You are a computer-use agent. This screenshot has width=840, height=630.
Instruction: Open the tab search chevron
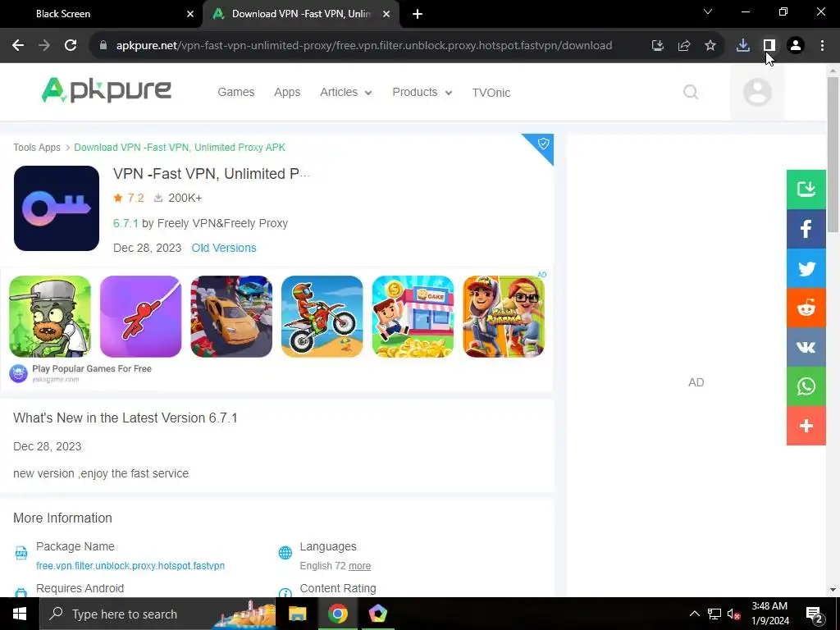tap(708, 11)
